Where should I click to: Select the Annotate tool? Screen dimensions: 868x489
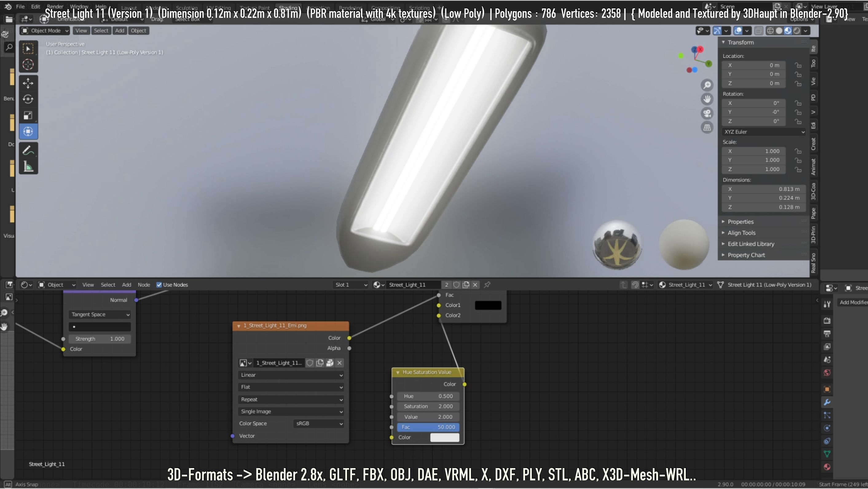click(28, 150)
